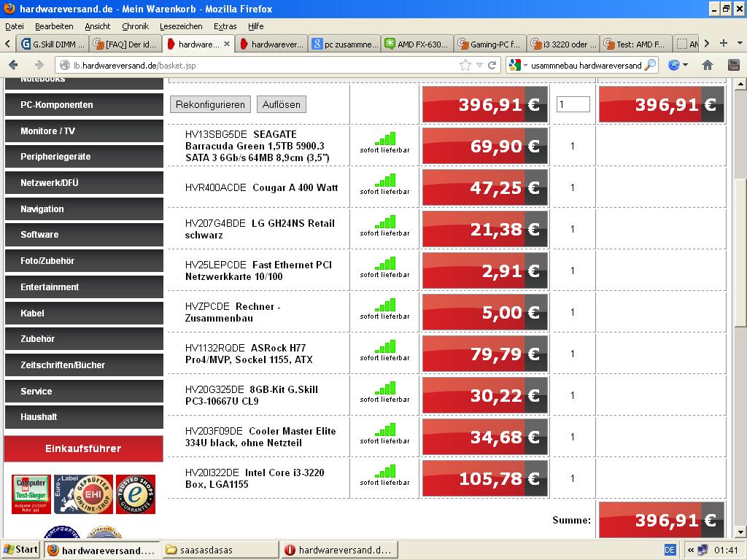Open Netzwerk/DFÜ category
This screenshot has width=747, height=560.
[x=84, y=183]
